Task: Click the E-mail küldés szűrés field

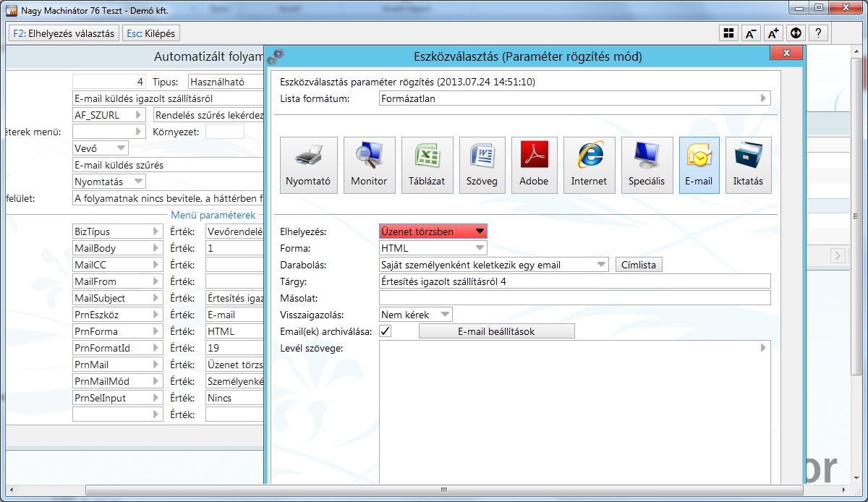Action: (169, 165)
